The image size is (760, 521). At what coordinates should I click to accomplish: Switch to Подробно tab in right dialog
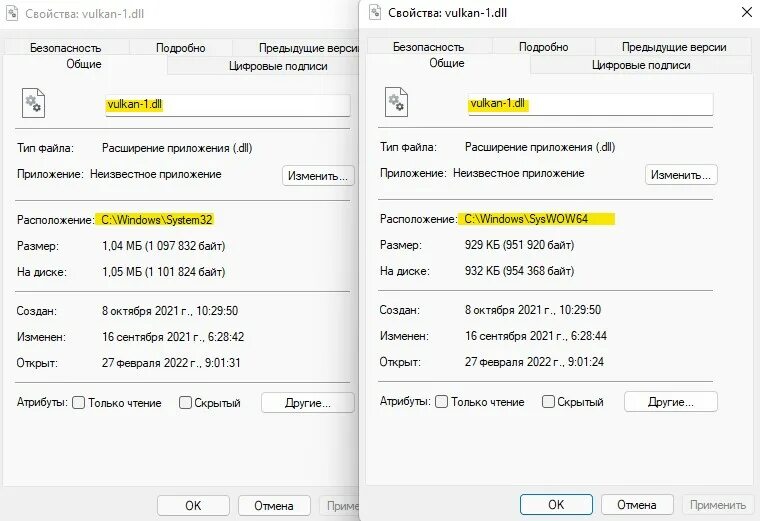pos(544,47)
